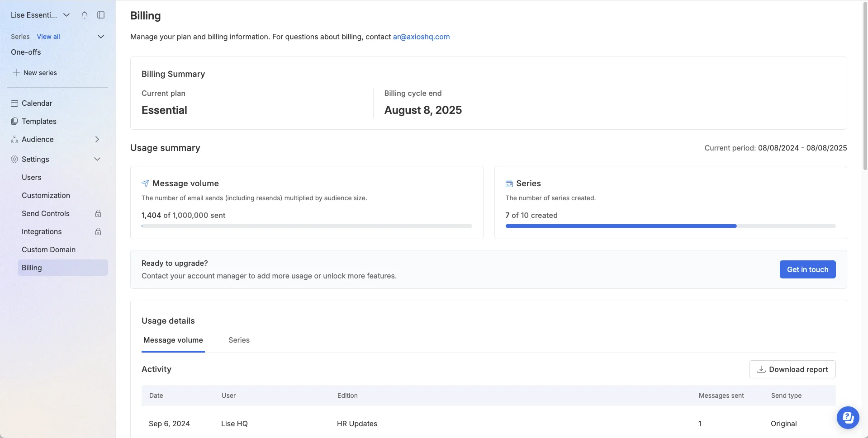Viewport: 868px width, 438px height.
Task: Click the Audience icon in sidebar
Action: [x=14, y=139]
